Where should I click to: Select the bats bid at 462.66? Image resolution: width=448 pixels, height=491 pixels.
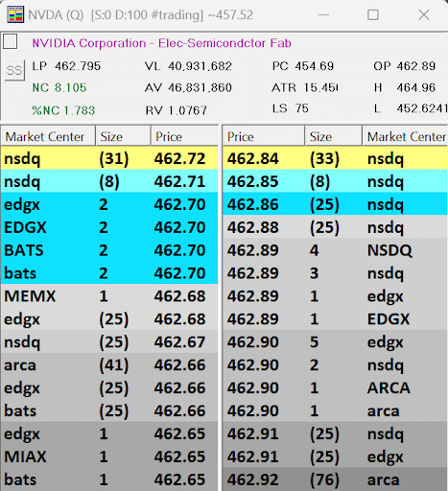click(x=109, y=410)
